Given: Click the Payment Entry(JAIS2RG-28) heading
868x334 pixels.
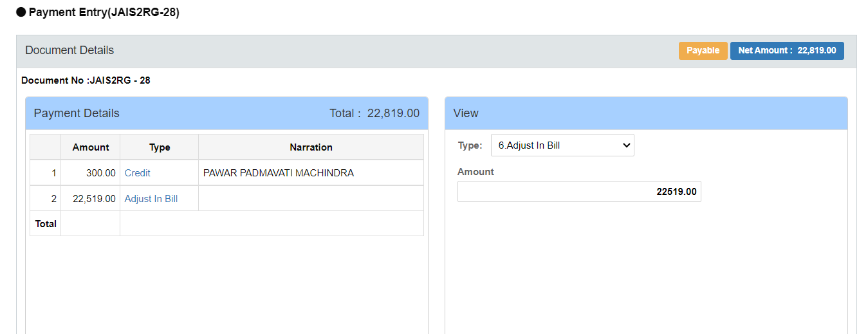Looking at the screenshot, I should (104, 12).
